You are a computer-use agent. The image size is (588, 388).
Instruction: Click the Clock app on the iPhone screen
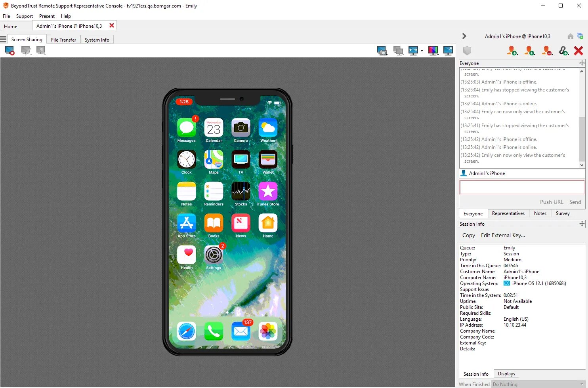pyautogui.click(x=187, y=160)
